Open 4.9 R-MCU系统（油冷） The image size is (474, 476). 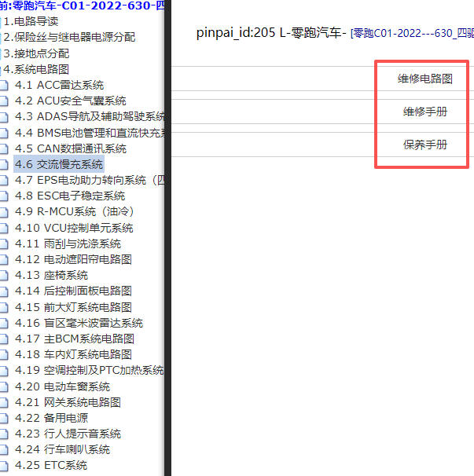[75, 211]
